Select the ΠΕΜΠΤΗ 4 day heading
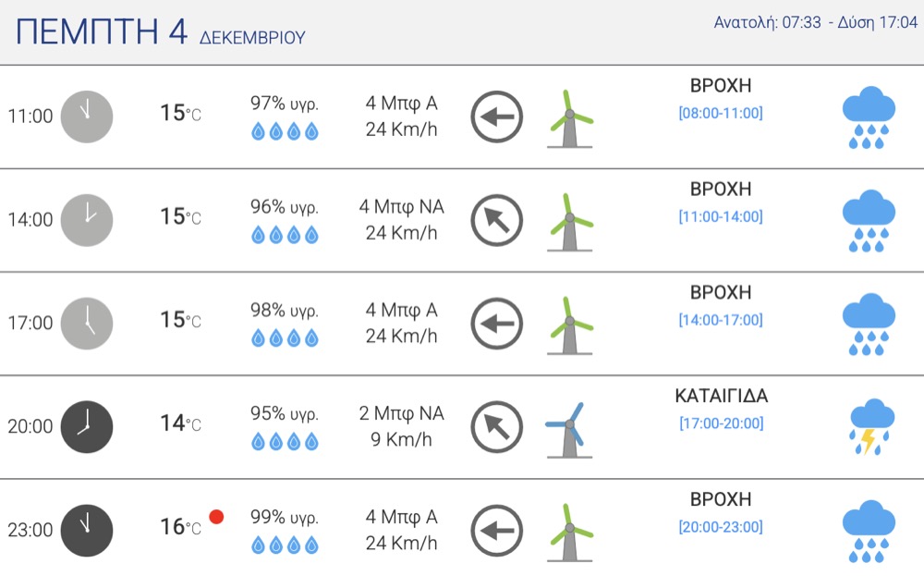Viewport: 924px width, 576px height. pos(103,32)
